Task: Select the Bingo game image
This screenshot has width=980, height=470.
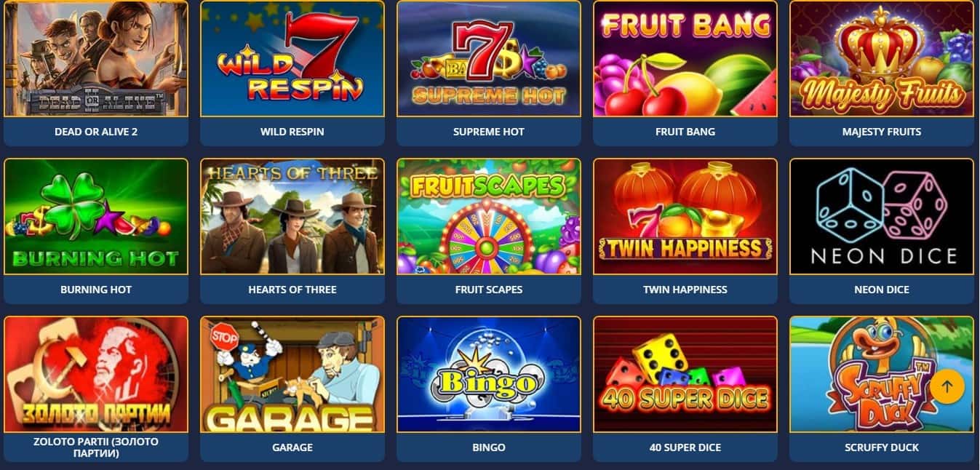Action: [489, 374]
